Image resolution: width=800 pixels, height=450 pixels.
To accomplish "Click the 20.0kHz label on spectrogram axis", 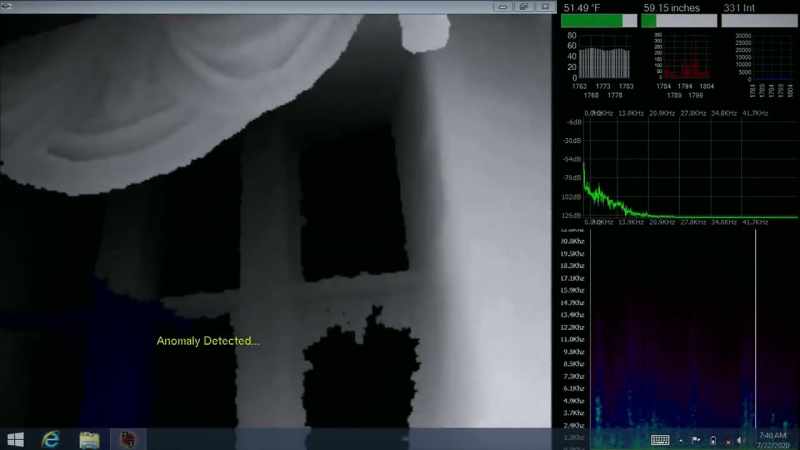I will [572, 241].
